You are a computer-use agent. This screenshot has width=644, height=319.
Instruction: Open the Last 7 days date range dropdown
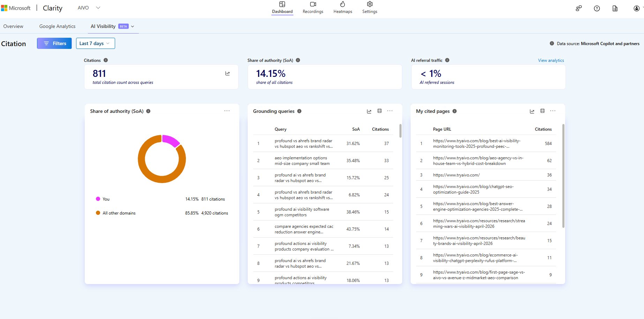(95, 43)
